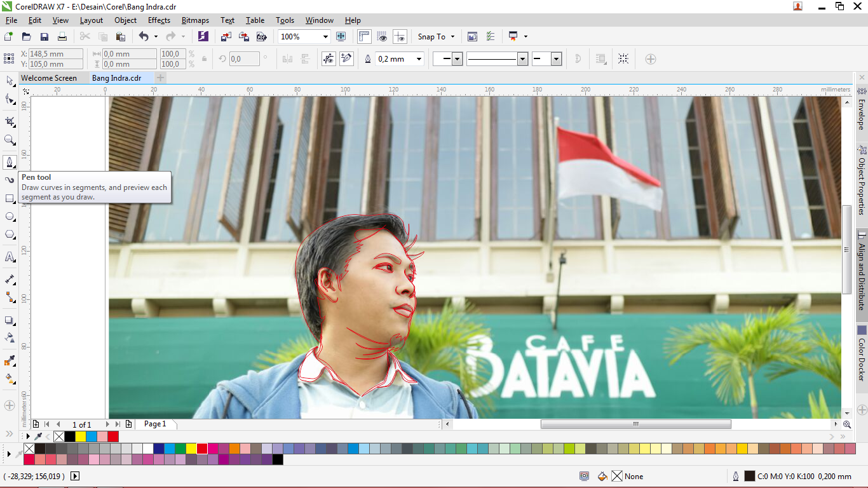Screen dimensions: 868x488
Task: Click the Page 1 tab
Action: coord(155,424)
